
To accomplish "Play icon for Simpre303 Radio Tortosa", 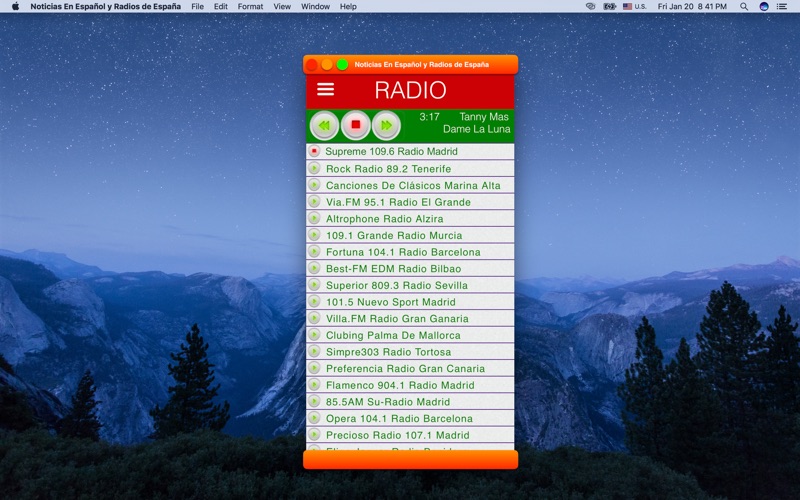I will (314, 352).
